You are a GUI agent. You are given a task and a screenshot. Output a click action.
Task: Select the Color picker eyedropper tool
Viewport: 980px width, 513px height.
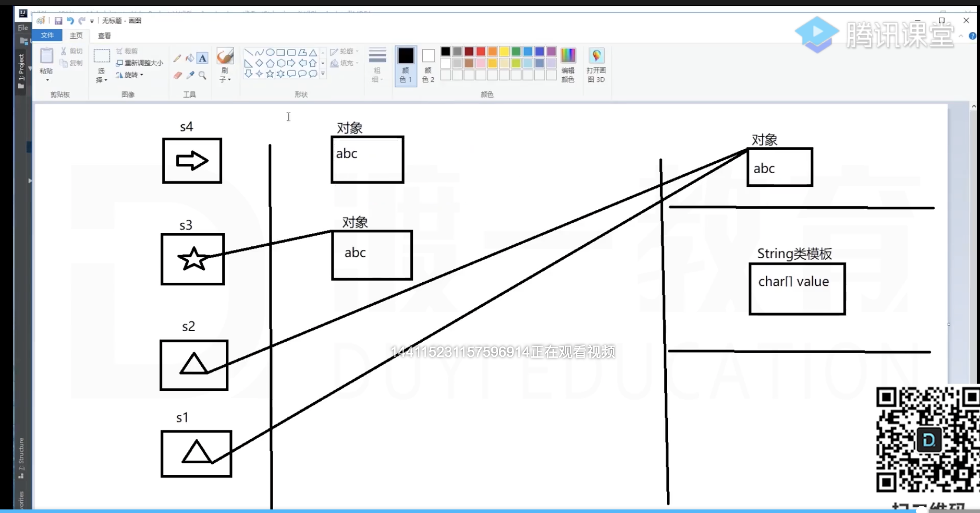pyautogui.click(x=190, y=75)
